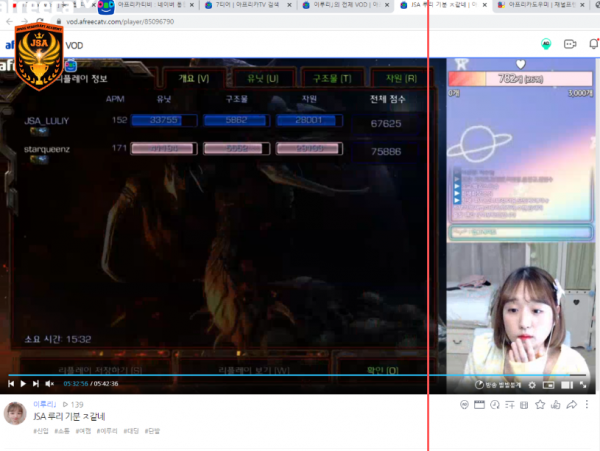Reload the page in the browser
The image size is (600, 451).
coord(40,21)
